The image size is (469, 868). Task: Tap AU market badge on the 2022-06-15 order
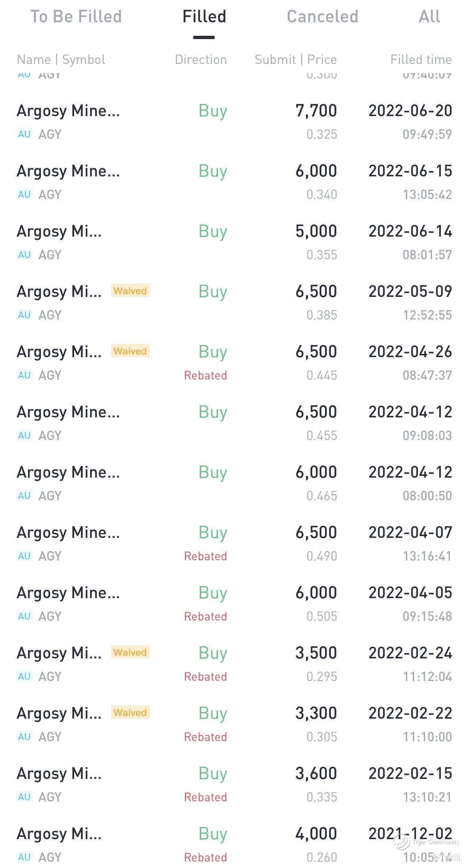point(24,194)
